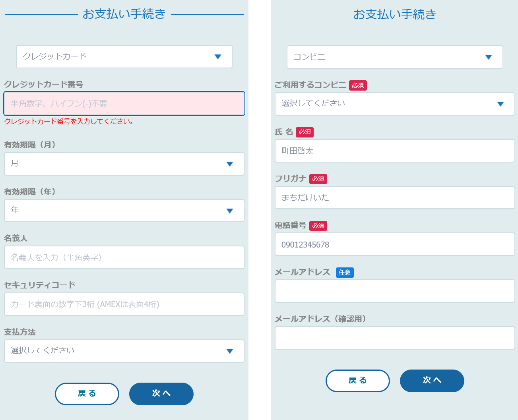Expand the 有効期限（月） month dropdown
Screen dimensions: 518x420
click(124, 164)
